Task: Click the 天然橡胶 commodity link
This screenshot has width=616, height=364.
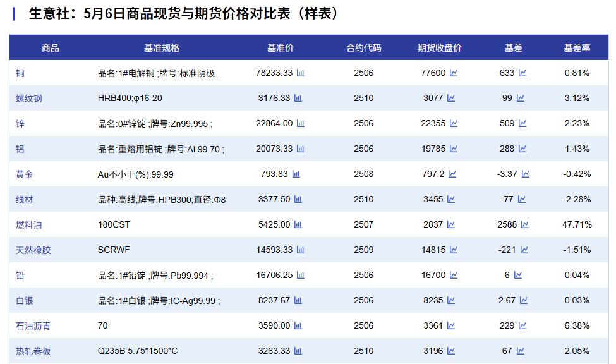Action: (33, 250)
